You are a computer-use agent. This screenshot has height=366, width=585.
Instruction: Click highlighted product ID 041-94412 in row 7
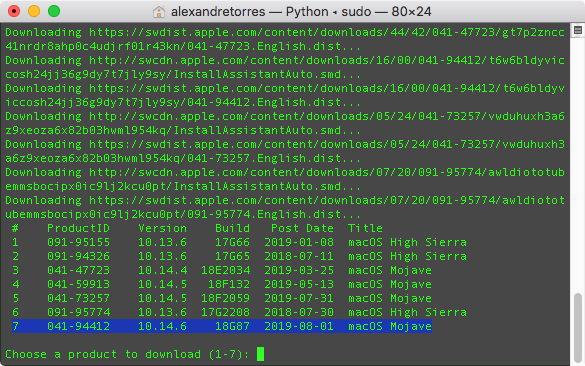point(78,326)
